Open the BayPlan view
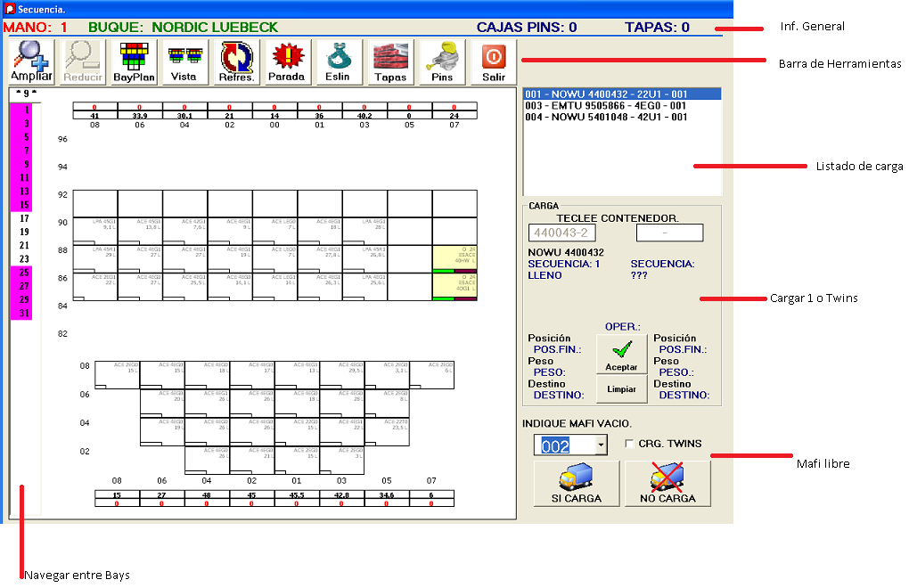 [134, 62]
